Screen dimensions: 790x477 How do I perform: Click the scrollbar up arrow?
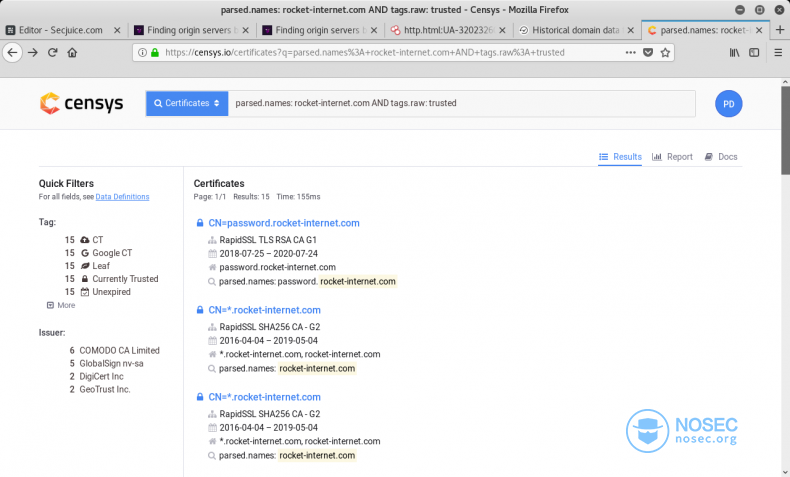(x=785, y=82)
